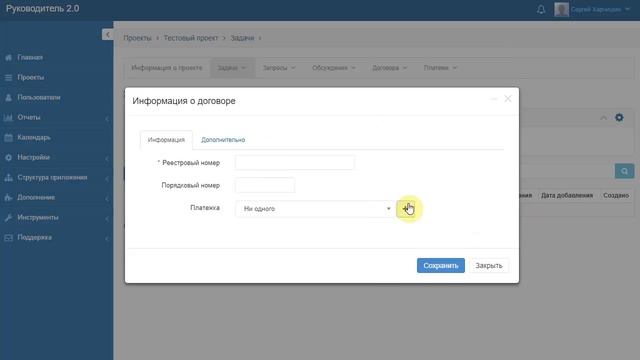Click the blue search button

(624, 171)
